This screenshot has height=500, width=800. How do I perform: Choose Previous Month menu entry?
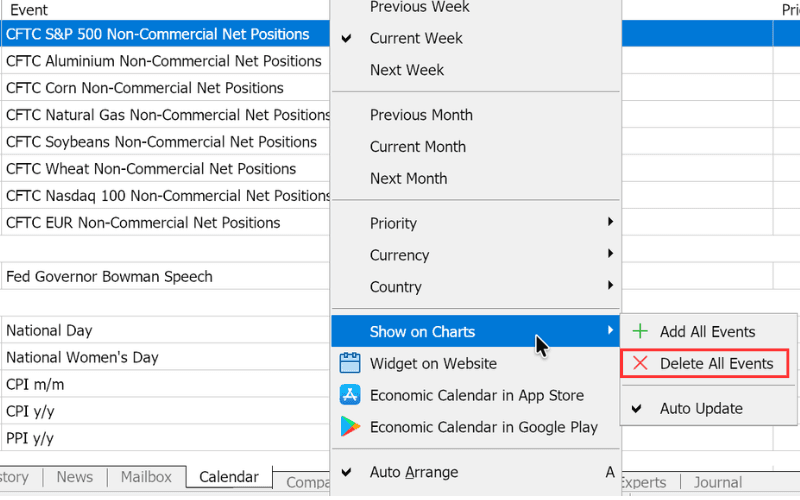[421, 115]
